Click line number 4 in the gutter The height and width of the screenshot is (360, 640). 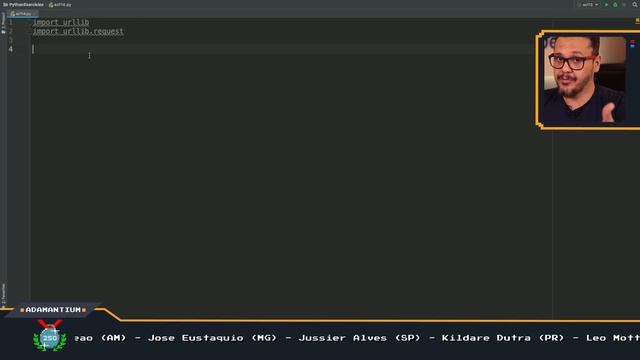[11, 49]
